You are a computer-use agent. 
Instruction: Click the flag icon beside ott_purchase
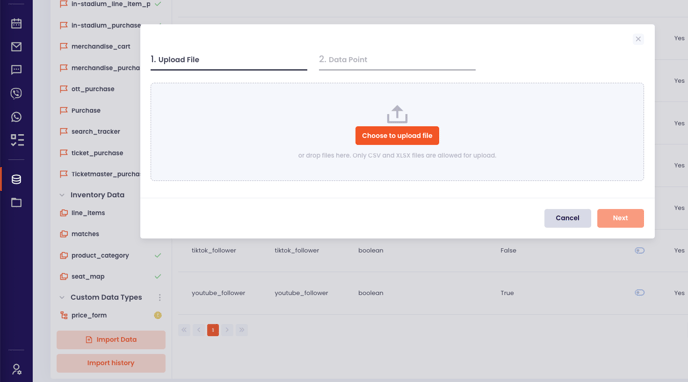(64, 89)
